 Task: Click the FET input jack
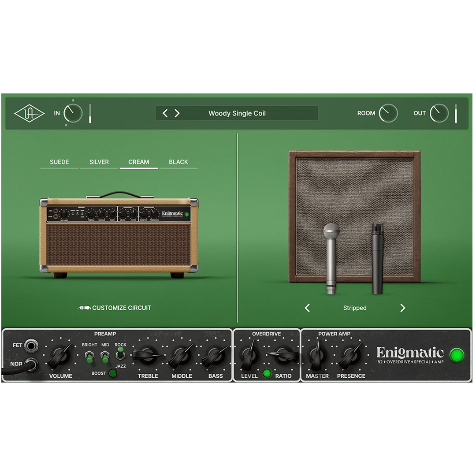pos(31,346)
